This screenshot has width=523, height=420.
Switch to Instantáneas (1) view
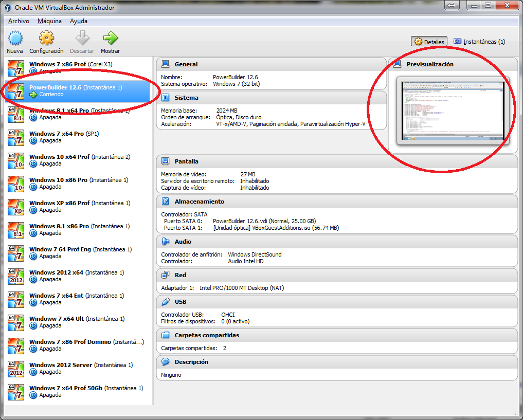479,42
